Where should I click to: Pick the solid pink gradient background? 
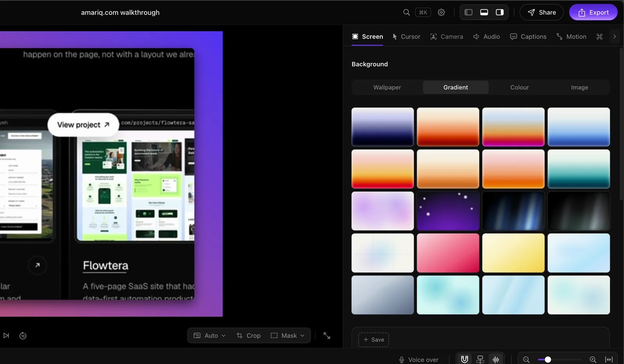click(x=448, y=253)
